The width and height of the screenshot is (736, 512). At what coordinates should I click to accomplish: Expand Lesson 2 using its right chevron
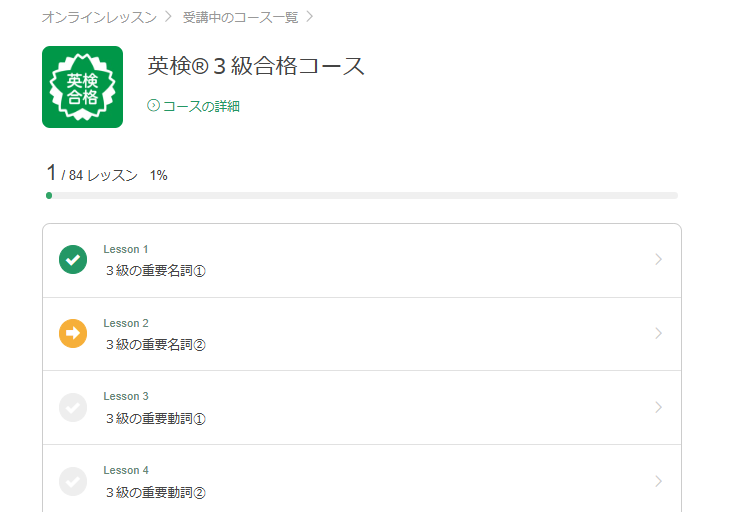pyautogui.click(x=658, y=334)
